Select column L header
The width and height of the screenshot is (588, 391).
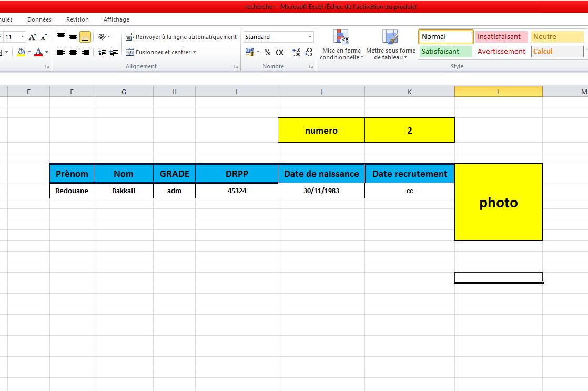pos(499,92)
